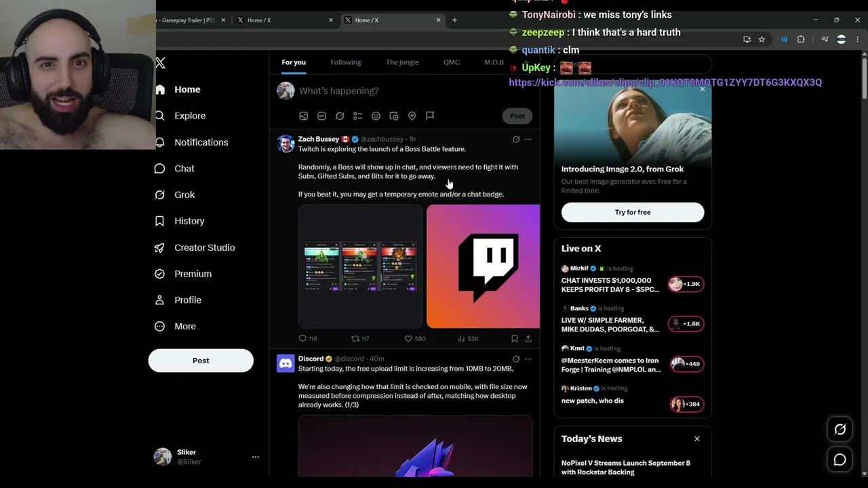Ask Grok about Zach Bussey's post
868x488 pixels.
click(x=516, y=140)
